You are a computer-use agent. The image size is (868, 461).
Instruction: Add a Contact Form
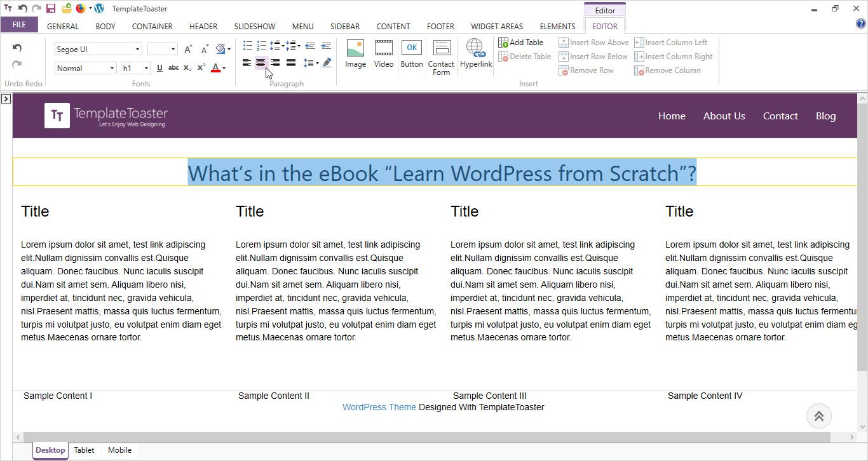441,57
